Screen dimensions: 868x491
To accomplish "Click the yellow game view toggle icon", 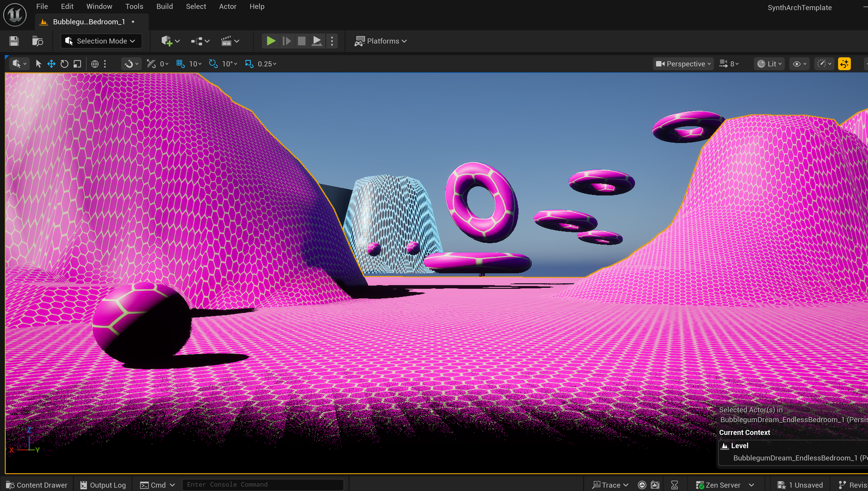I will click(x=844, y=64).
